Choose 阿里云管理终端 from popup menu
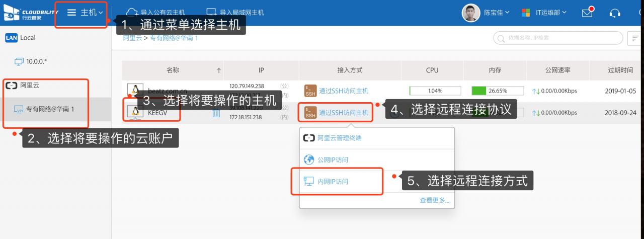 click(339, 138)
